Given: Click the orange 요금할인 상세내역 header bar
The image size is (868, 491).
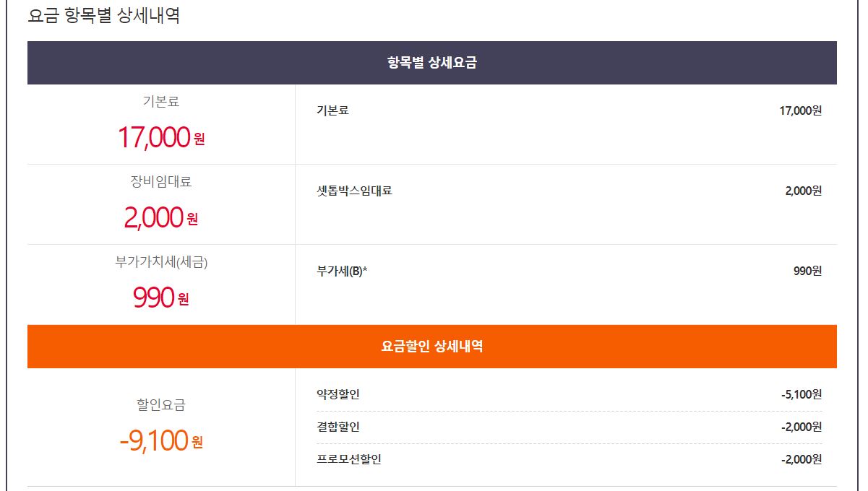Looking at the screenshot, I should tap(431, 347).
